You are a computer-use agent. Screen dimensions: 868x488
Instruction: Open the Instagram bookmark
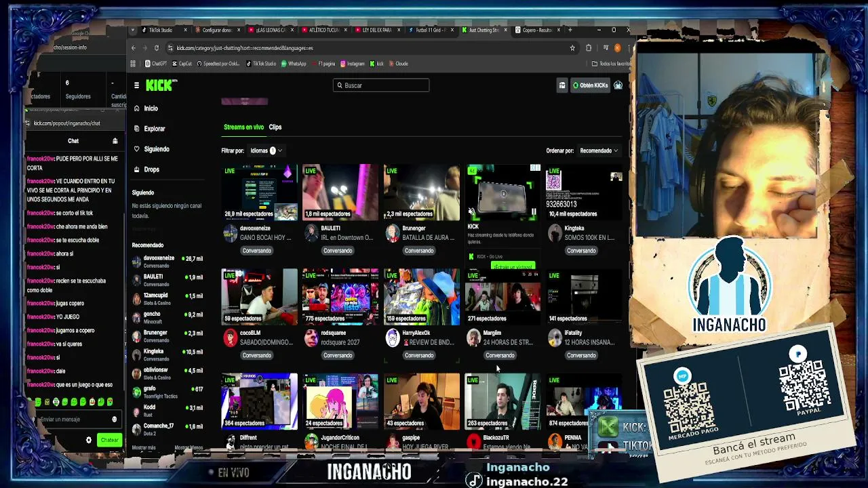pyautogui.click(x=353, y=64)
